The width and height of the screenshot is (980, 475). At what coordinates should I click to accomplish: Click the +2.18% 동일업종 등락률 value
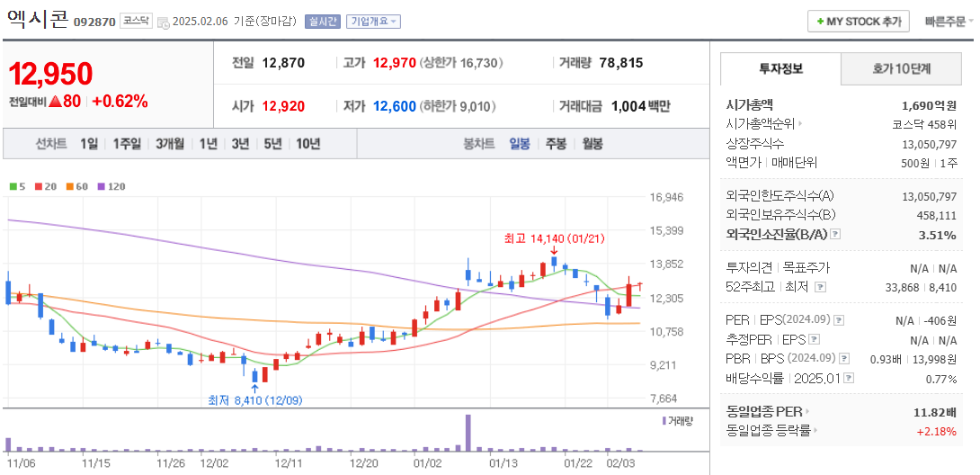(x=936, y=431)
